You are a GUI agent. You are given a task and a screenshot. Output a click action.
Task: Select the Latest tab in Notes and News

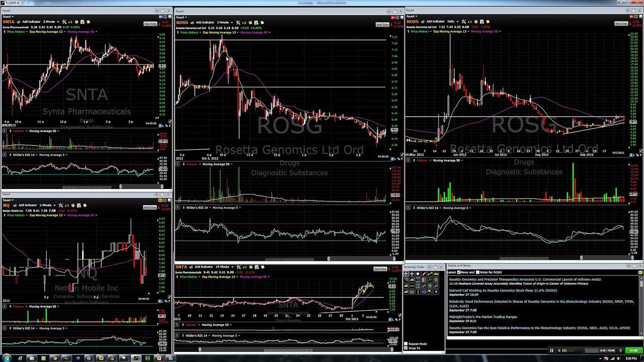(451, 273)
